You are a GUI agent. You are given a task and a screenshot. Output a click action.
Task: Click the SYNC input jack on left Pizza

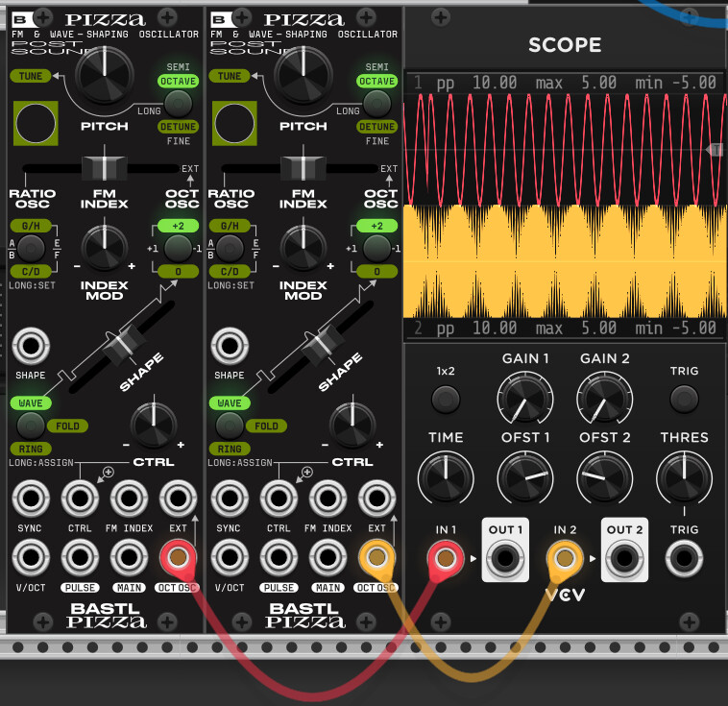click(31, 499)
